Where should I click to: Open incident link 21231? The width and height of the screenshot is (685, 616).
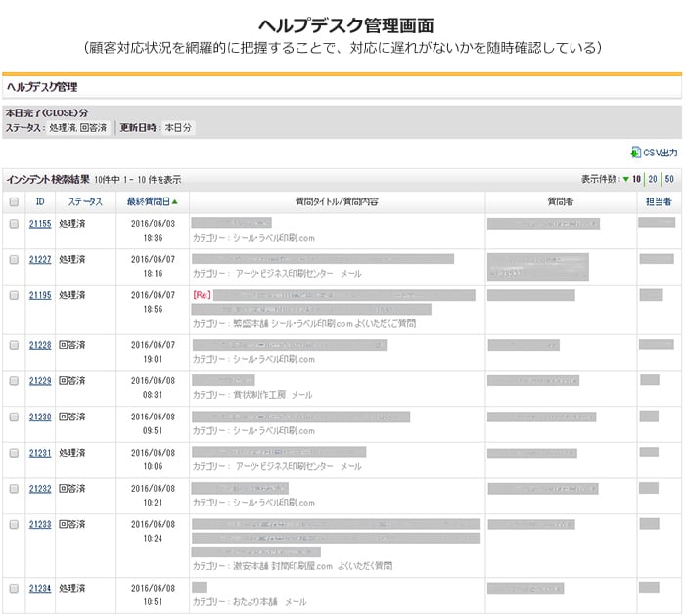pos(40,453)
